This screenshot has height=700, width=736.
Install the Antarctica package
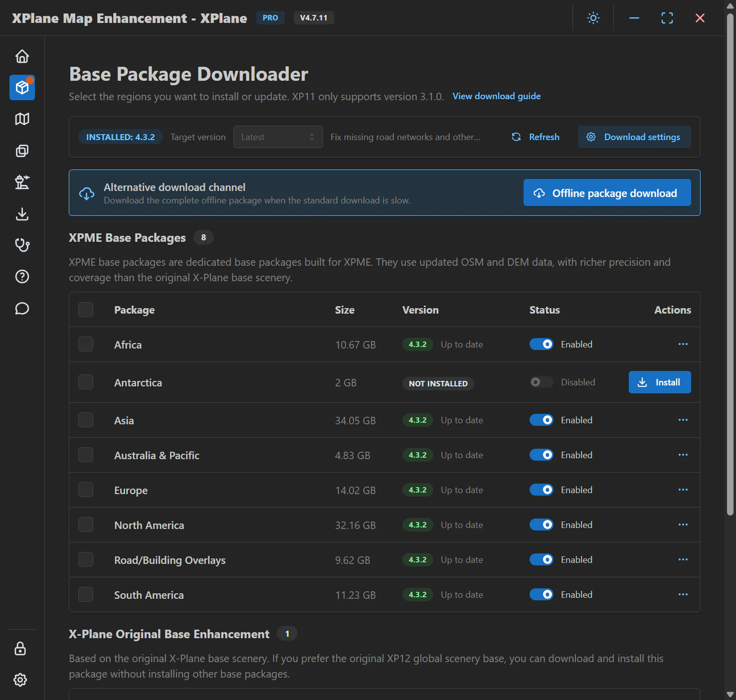(660, 382)
